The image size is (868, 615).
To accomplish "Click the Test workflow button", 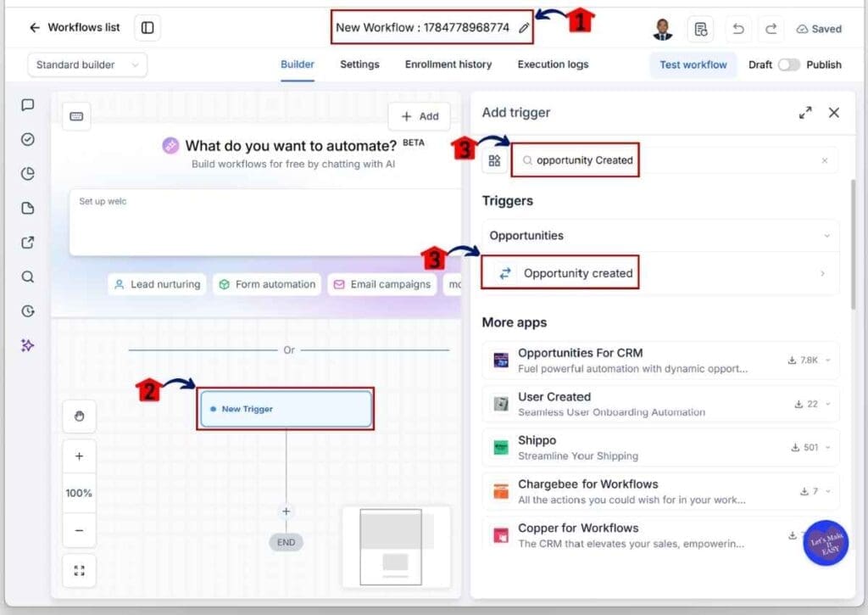I will tap(693, 64).
